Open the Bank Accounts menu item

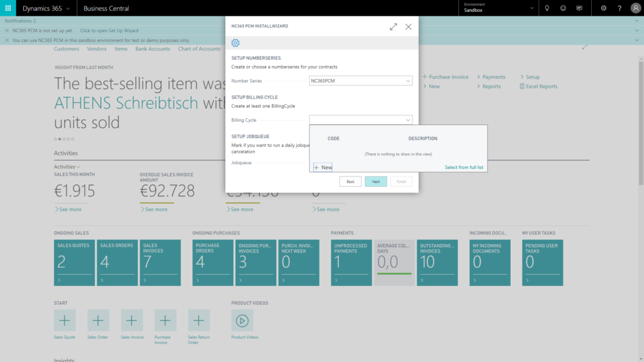click(152, 49)
